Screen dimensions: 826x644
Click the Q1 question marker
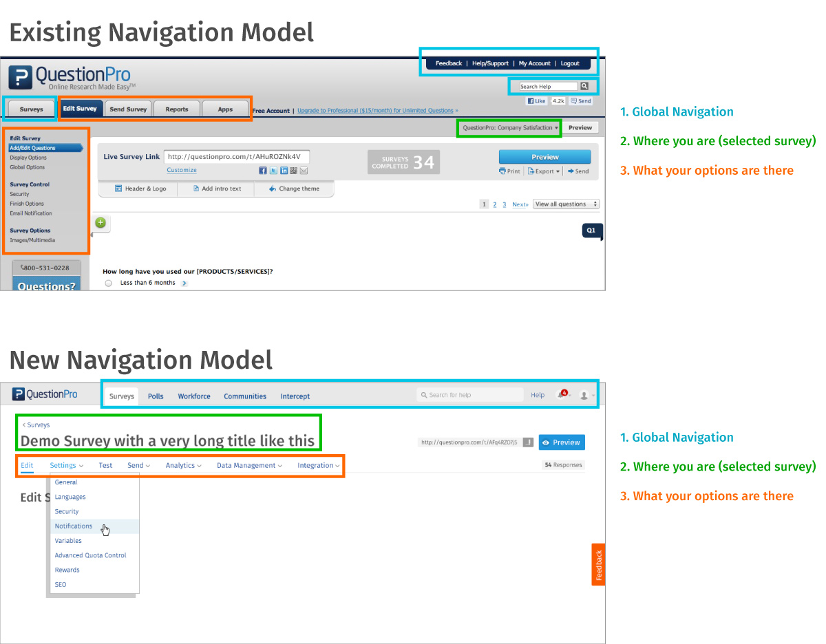tap(591, 230)
